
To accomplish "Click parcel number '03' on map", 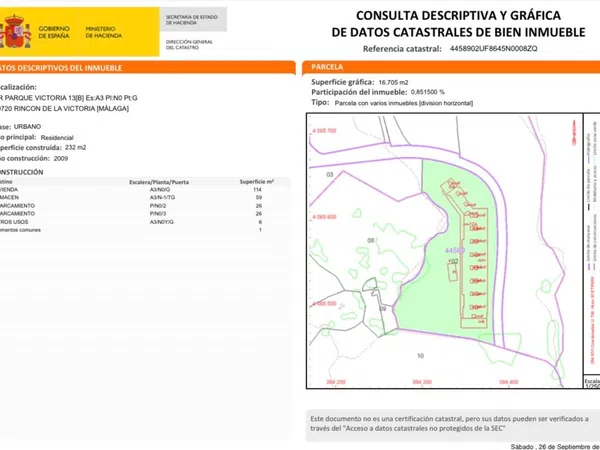I will [x=329, y=174].
